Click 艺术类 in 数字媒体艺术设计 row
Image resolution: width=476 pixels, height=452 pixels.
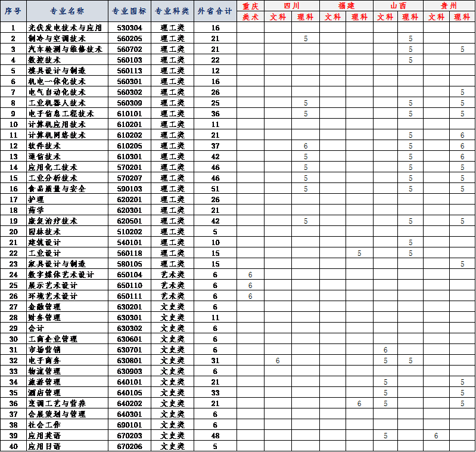172,275
